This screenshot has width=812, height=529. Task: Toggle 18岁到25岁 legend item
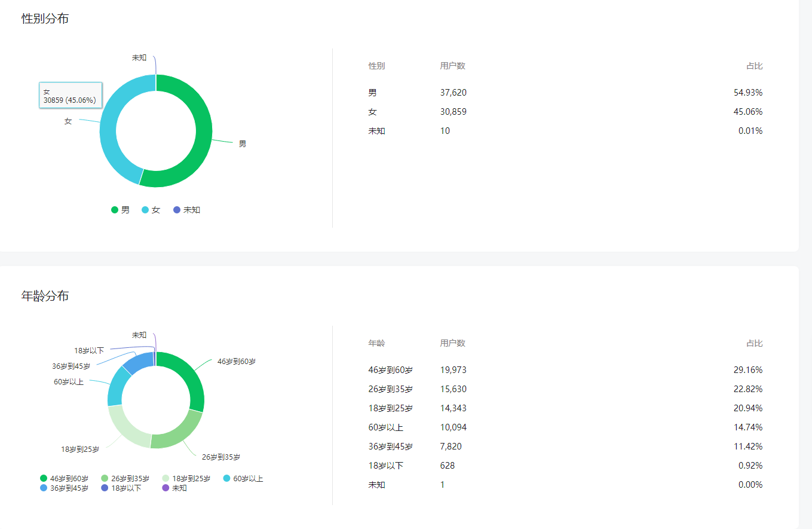click(x=186, y=478)
